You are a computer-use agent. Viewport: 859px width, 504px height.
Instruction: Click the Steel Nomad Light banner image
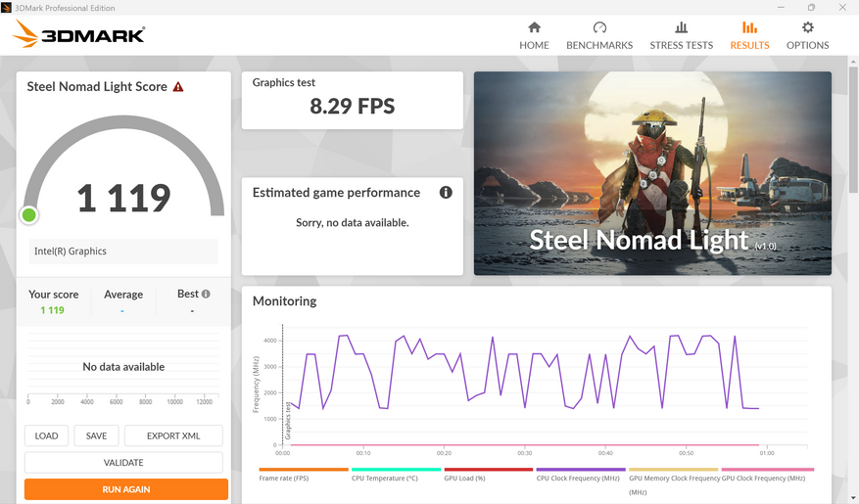[652, 173]
